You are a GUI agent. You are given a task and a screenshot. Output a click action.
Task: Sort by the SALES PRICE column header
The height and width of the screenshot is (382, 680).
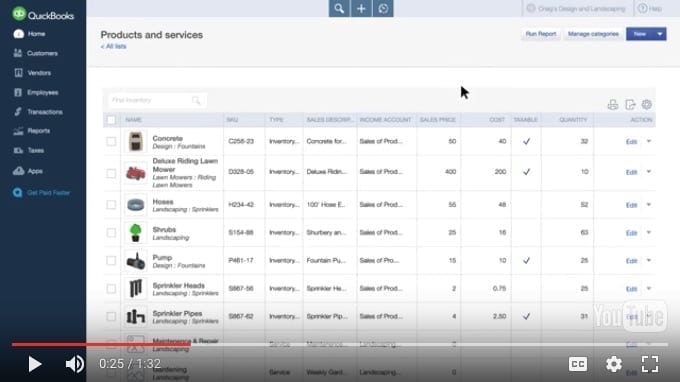(x=438, y=120)
